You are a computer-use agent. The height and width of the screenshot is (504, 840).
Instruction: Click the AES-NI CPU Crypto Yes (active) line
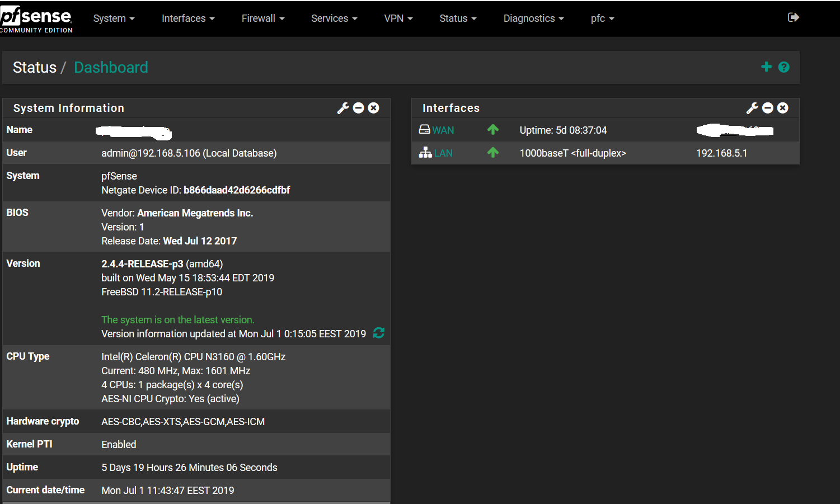[170, 399]
